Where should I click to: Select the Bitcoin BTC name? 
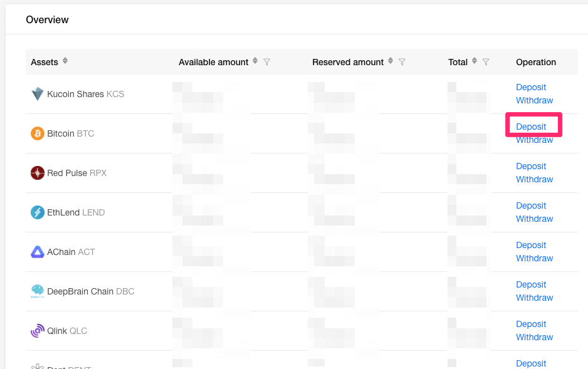coord(70,133)
